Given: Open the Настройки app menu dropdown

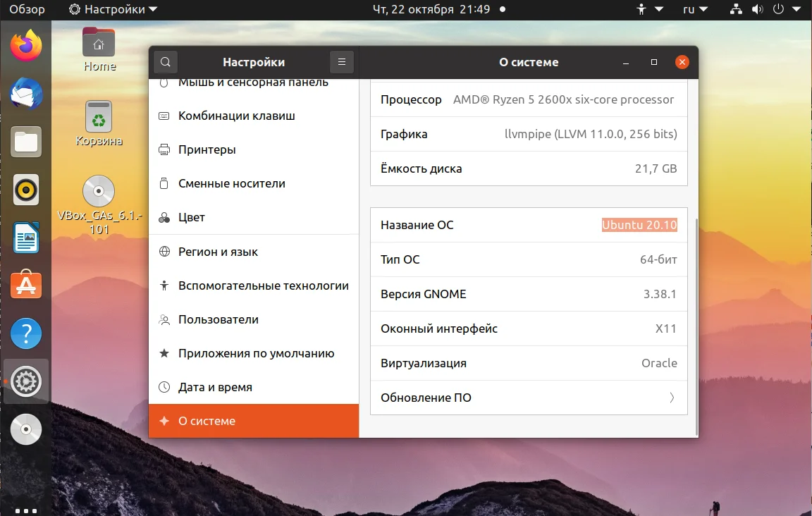Looking at the screenshot, I should (x=113, y=9).
